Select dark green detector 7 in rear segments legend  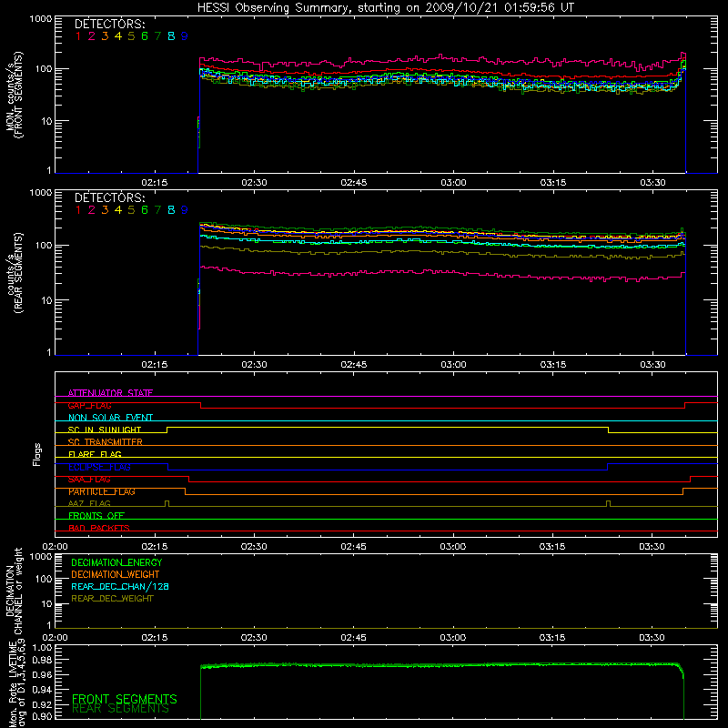coord(157,210)
